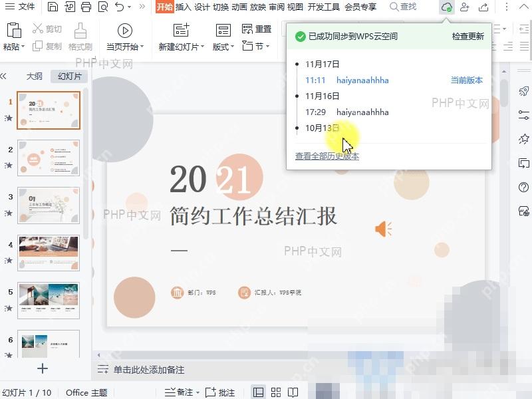This screenshot has height=399, width=532.
Task: Open 查看全部历史版本 link
Action: coord(327,156)
